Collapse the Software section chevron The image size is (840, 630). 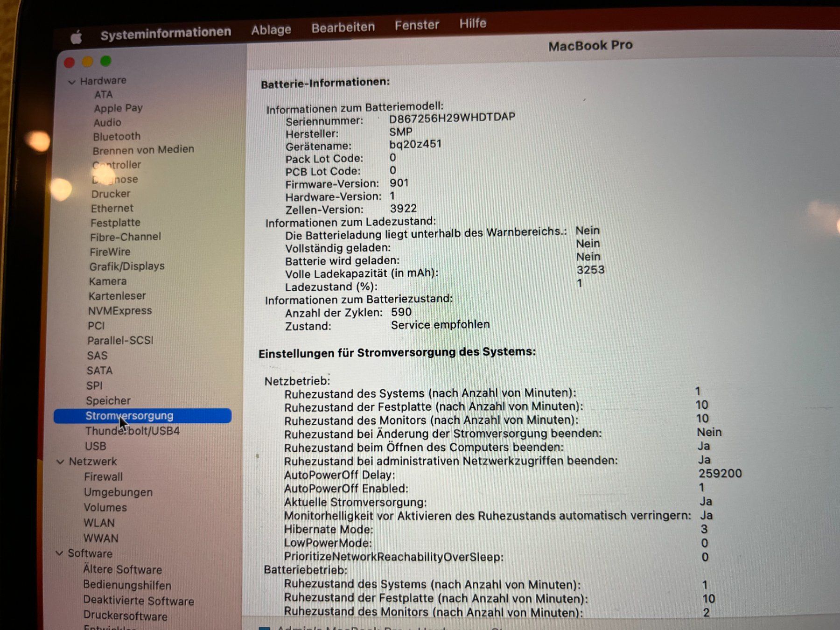pyautogui.click(x=59, y=553)
